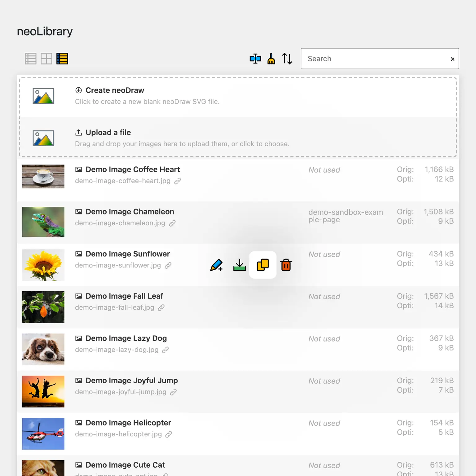This screenshot has height=476, width=476.
Task: Click the image type icon beside Chameleon
Action: point(79,212)
